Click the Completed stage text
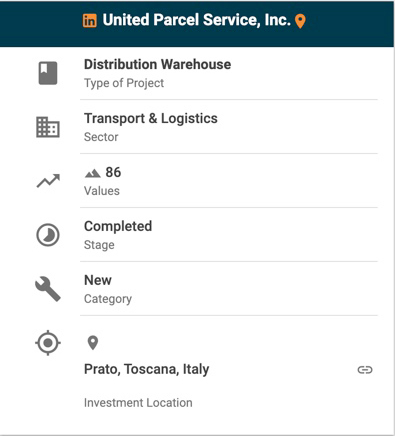The image size is (395, 436). tap(118, 226)
